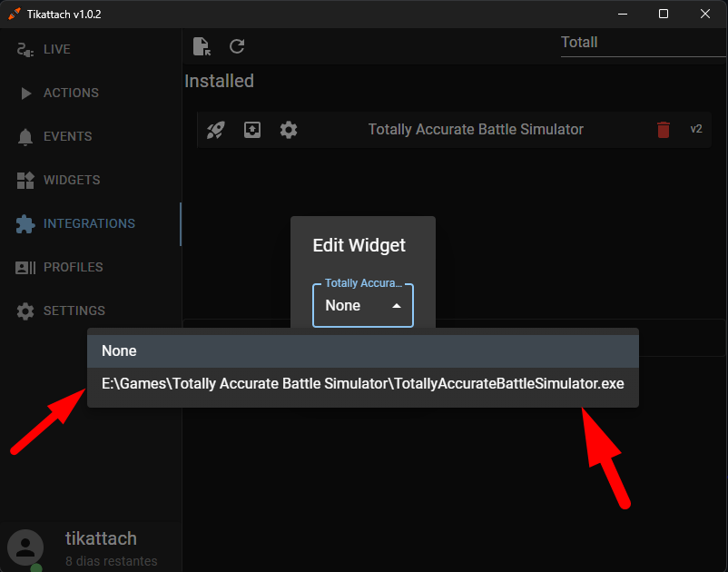
Task: Click the tikattach account name
Action: coord(102,538)
